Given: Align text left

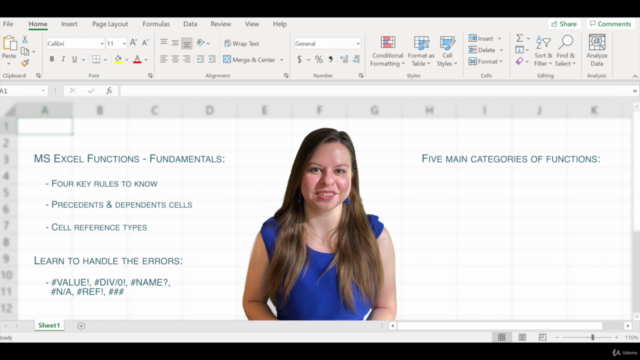Looking at the screenshot, I should (x=164, y=60).
